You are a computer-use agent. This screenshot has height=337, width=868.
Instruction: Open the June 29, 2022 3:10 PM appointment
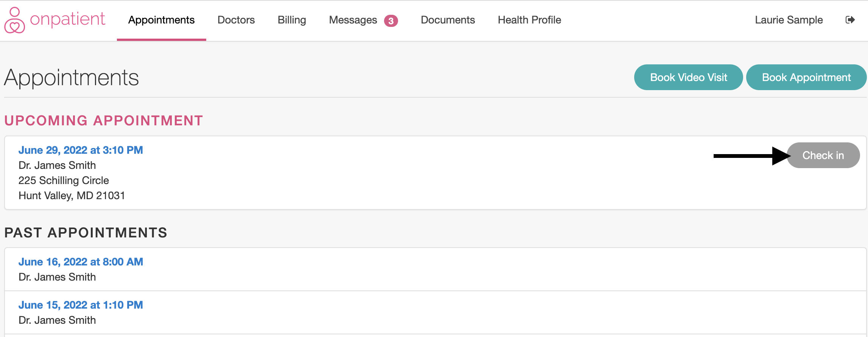tap(81, 150)
